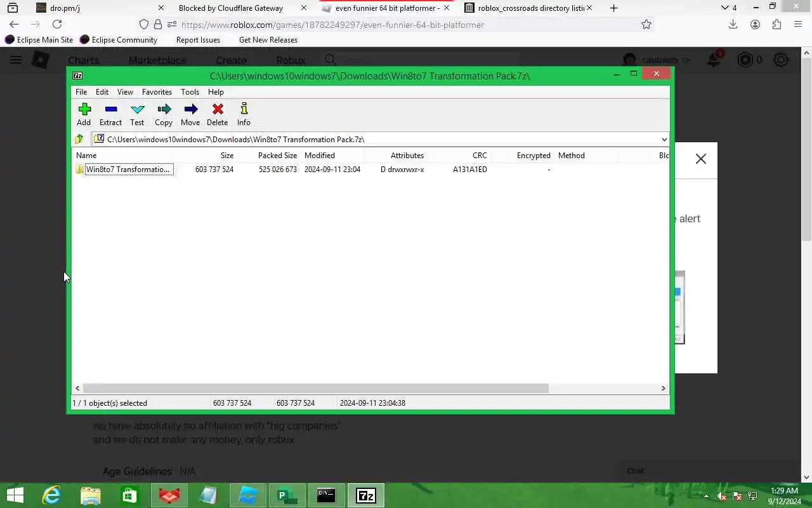
Task: Sort by the Size column header
Action: (x=227, y=155)
